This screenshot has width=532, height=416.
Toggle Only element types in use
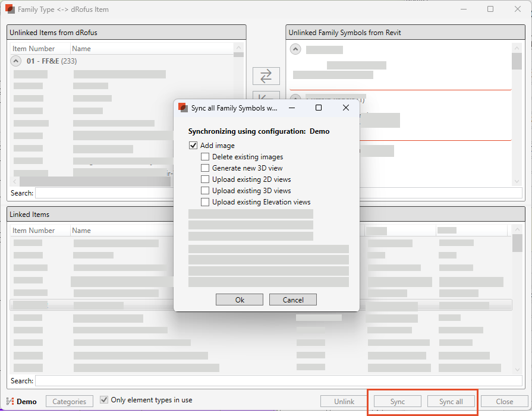tap(105, 400)
